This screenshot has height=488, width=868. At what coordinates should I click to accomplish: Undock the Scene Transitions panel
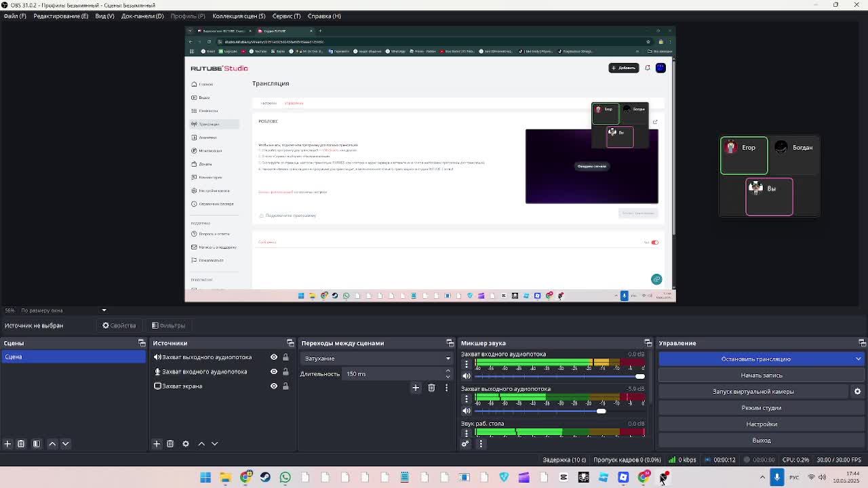click(x=450, y=343)
